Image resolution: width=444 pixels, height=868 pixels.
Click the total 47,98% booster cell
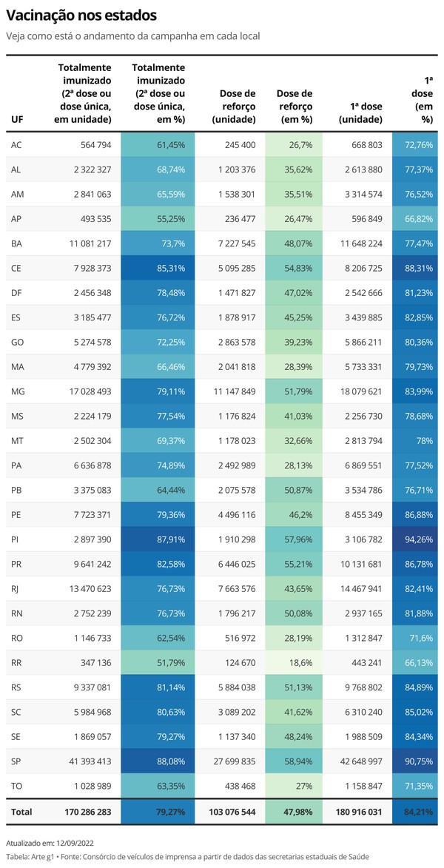293,812
